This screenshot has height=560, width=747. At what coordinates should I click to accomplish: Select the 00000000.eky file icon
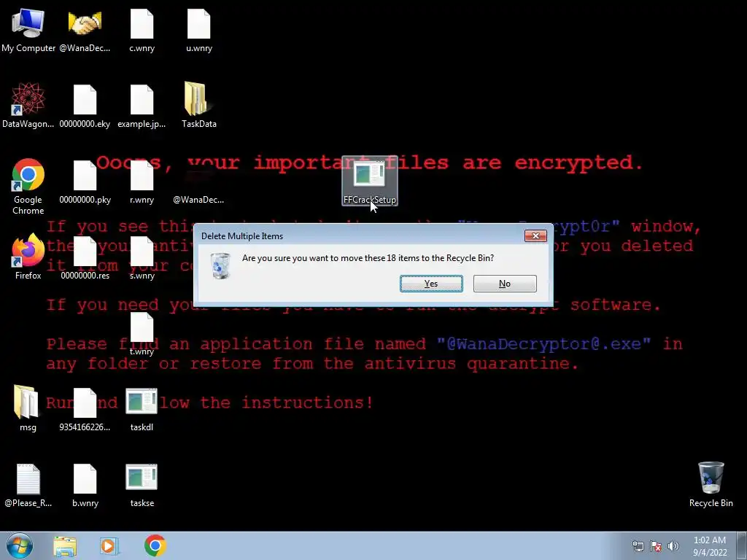(x=85, y=106)
